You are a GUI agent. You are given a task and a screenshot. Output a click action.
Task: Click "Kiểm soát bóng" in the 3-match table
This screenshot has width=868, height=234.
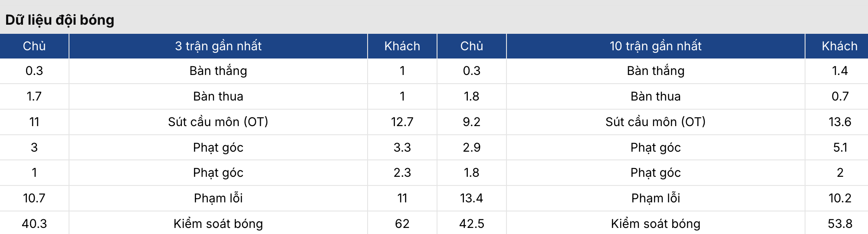point(218,224)
